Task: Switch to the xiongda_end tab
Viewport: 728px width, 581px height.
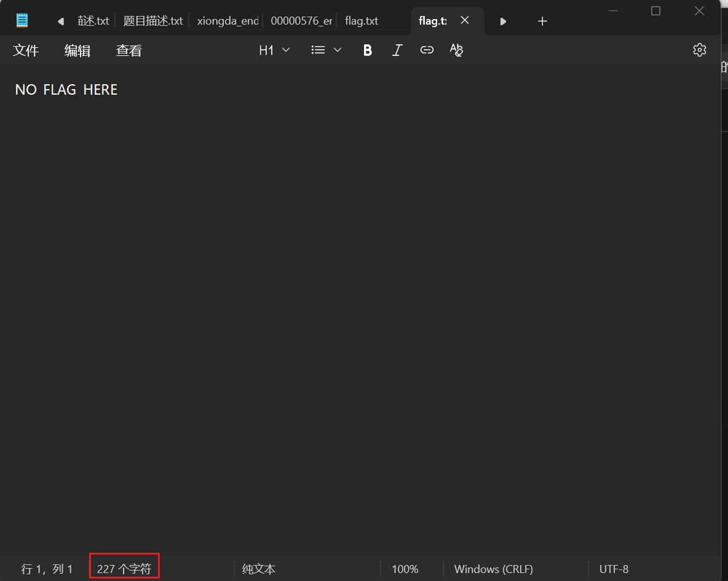Action: (x=228, y=21)
